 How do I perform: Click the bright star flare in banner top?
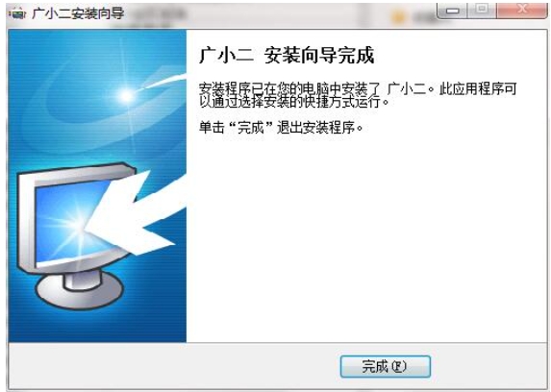[126, 95]
